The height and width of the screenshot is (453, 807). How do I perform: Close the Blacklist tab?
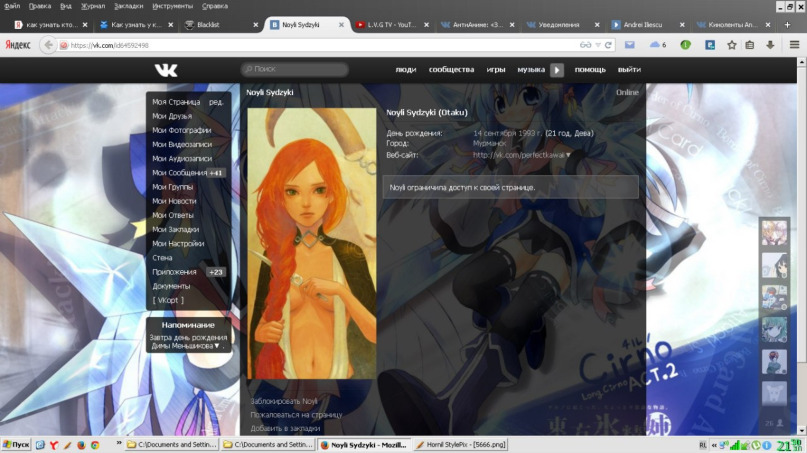tap(256, 25)
